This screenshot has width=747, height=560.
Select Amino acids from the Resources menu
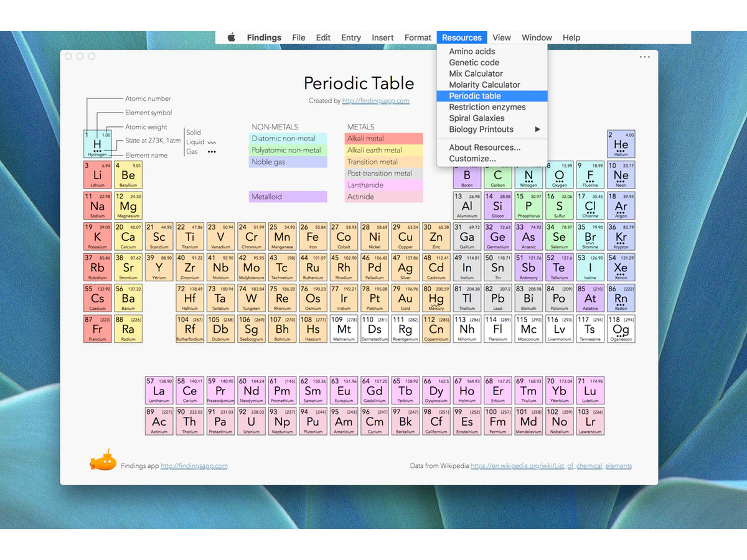click(471, 51)
